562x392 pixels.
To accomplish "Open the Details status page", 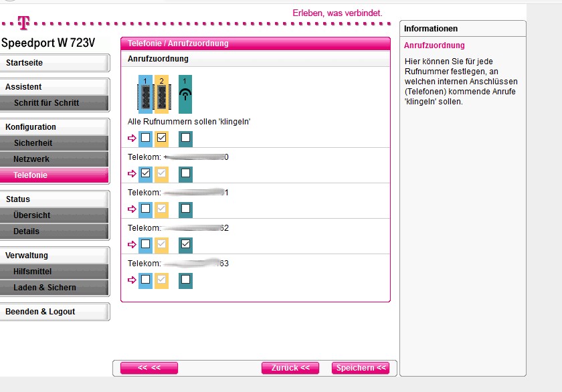I will [x=54, y=231].
